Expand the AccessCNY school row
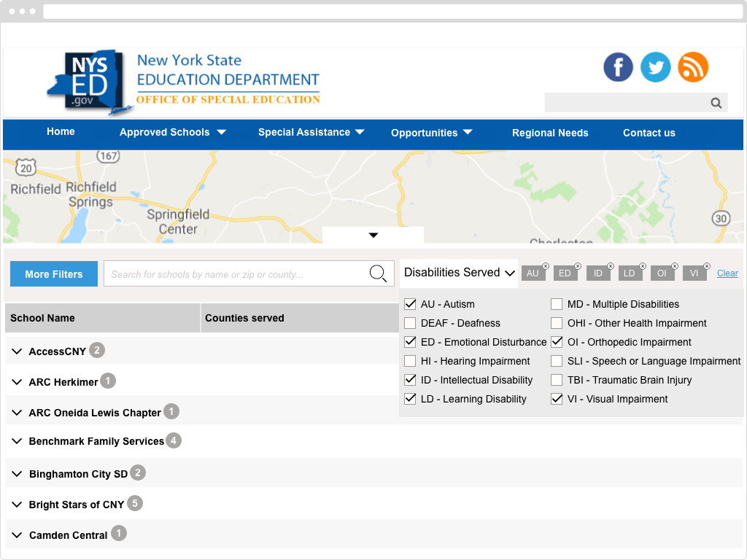 pos(18,351)
